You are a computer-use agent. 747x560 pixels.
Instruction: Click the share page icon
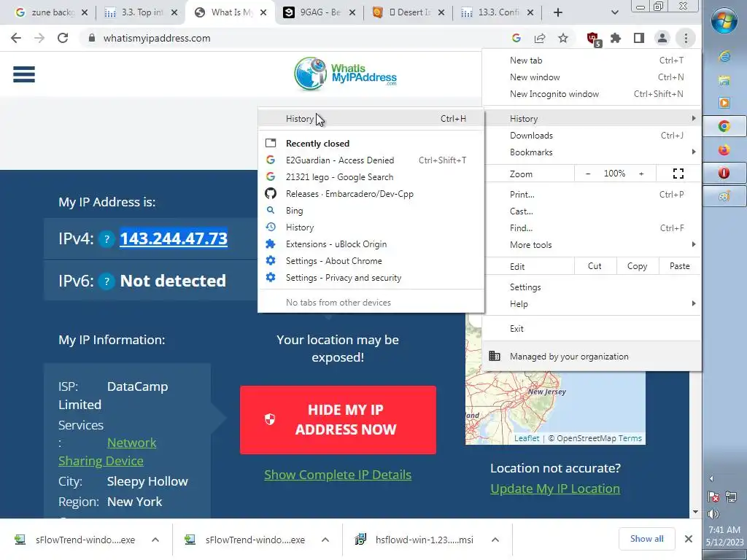pyautogui.click(x=540, y=38)
